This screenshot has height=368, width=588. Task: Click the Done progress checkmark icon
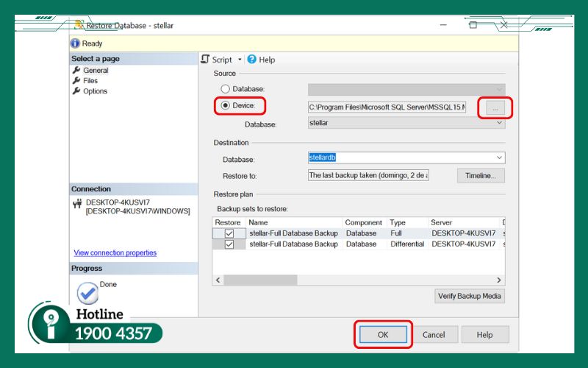pyautogui.click(x=87, y=293)
